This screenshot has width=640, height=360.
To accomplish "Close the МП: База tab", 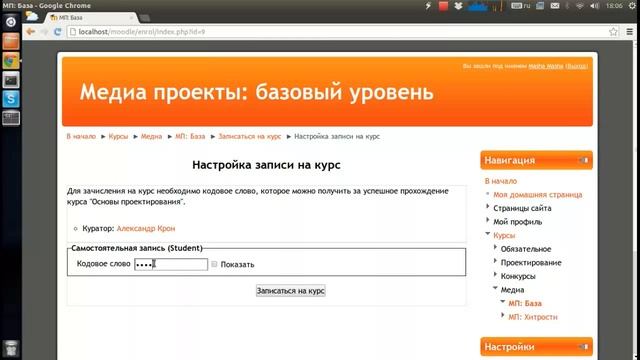I will click(131, 18).
